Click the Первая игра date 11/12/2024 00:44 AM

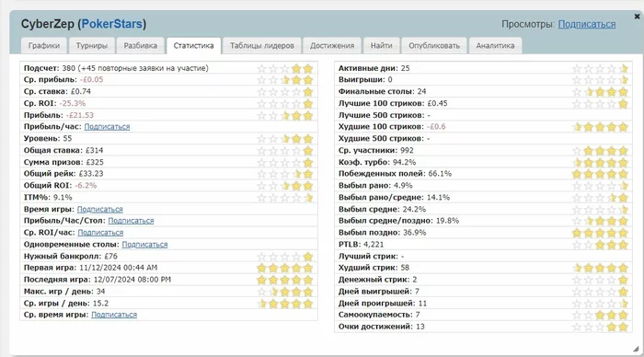(x=119, y=268)
